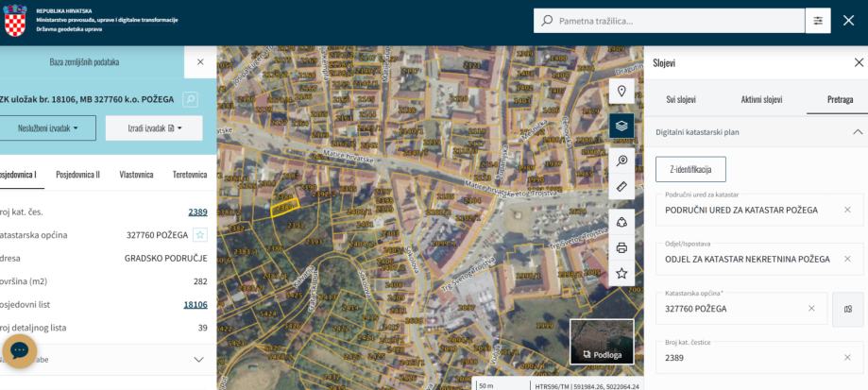Mark 327760 POŽEGA as favorite star
Image resolution: width=868 pixels, height=390 pixels.
200,235
